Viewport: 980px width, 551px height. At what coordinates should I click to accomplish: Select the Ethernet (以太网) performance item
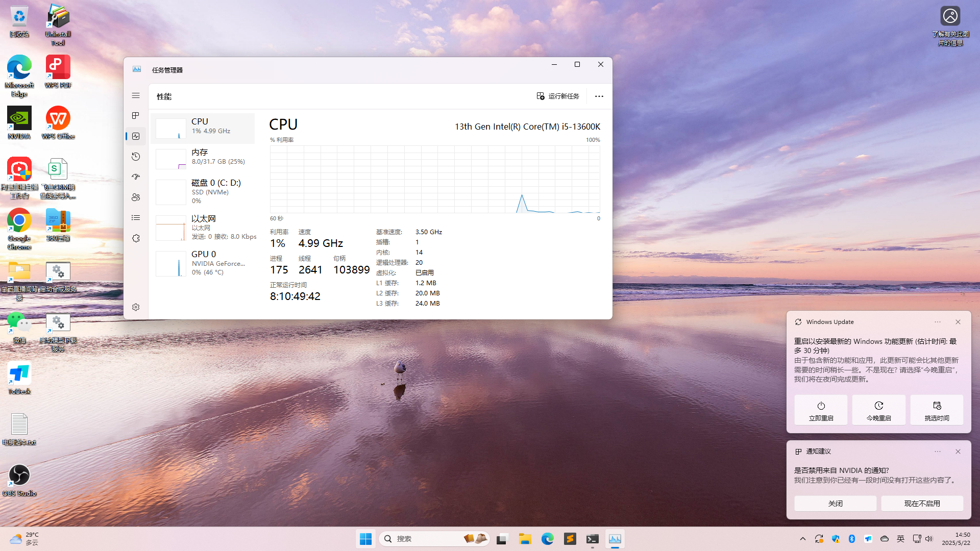pos(203,227)
